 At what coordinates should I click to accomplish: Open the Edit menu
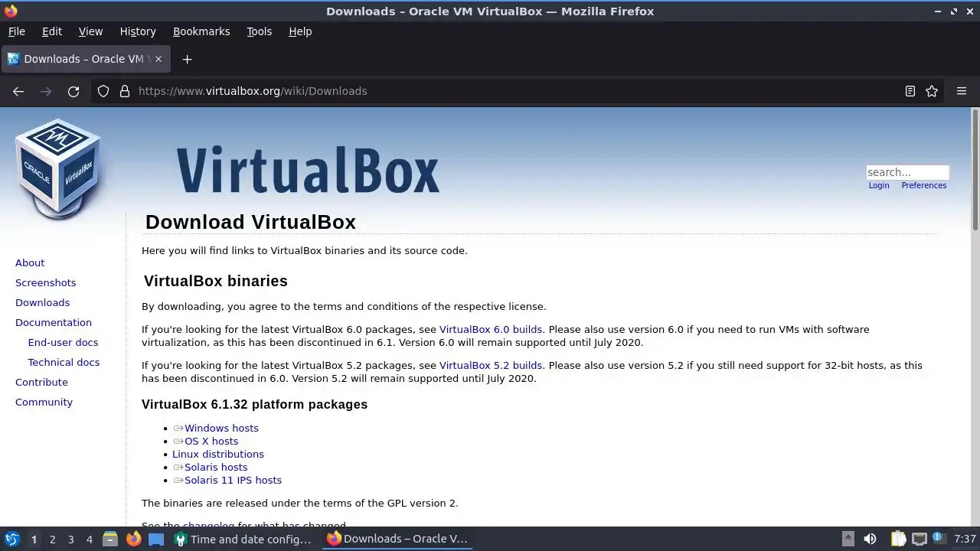pos(52,31)
